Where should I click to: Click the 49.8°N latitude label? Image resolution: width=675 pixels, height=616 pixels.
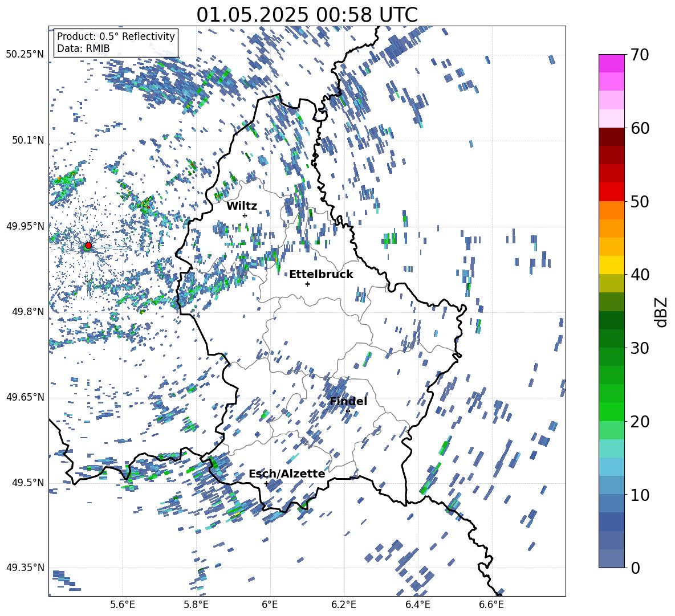point(28,312)
